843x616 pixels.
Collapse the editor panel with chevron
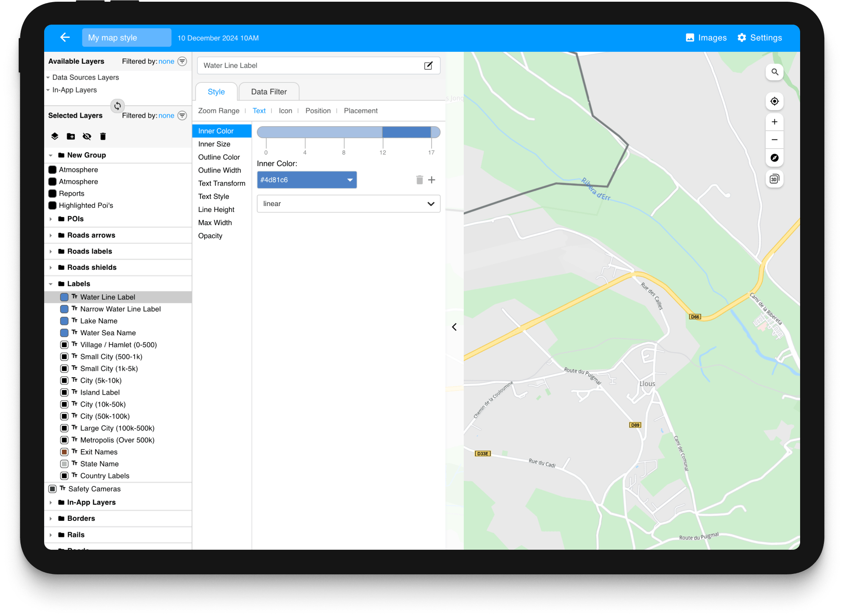(454, 327)
